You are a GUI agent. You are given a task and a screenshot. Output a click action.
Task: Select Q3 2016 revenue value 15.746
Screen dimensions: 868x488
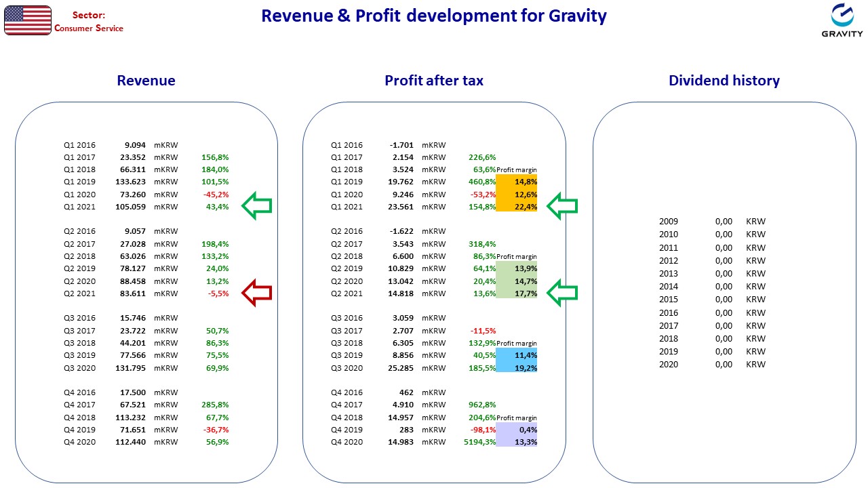pos(133,318)
